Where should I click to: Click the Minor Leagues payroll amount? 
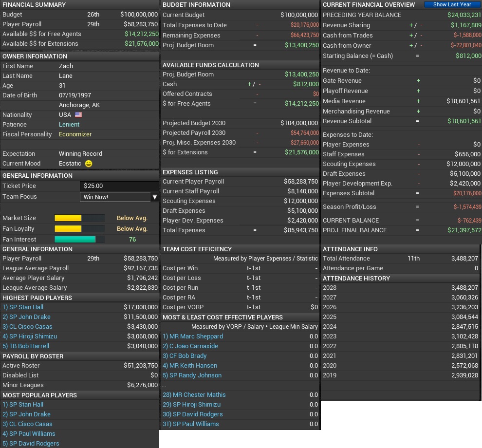142,385
